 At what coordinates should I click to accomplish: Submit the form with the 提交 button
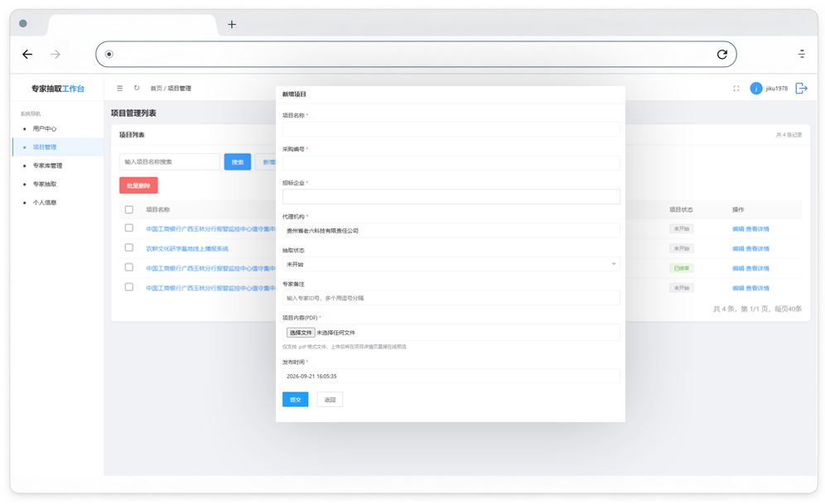tap(295, 400)
